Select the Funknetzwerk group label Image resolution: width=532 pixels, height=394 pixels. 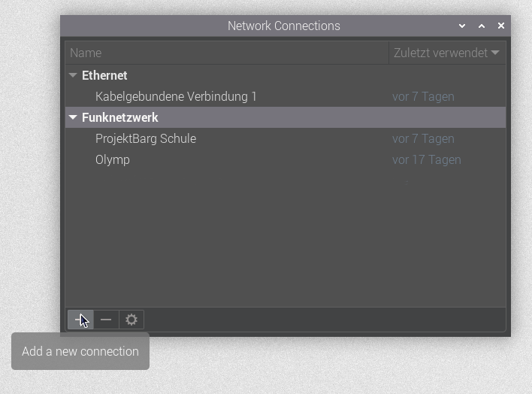120,117
